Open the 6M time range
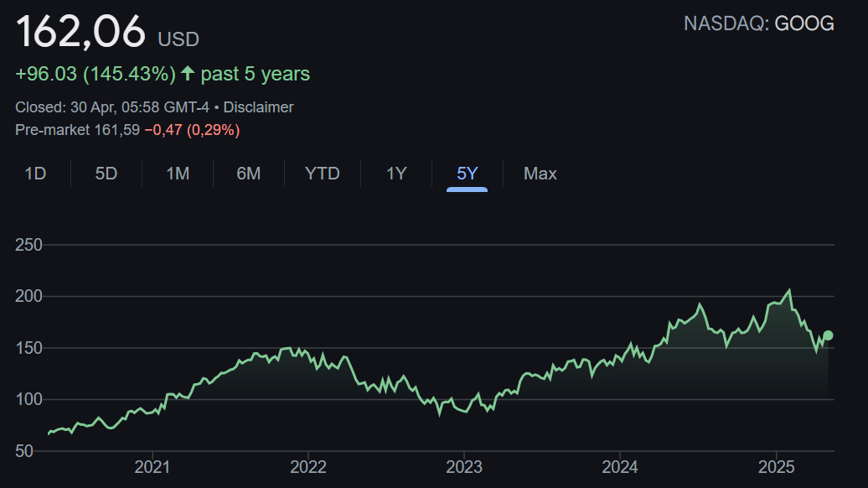This screenshot has height=488, width=868. pos(249,174)
